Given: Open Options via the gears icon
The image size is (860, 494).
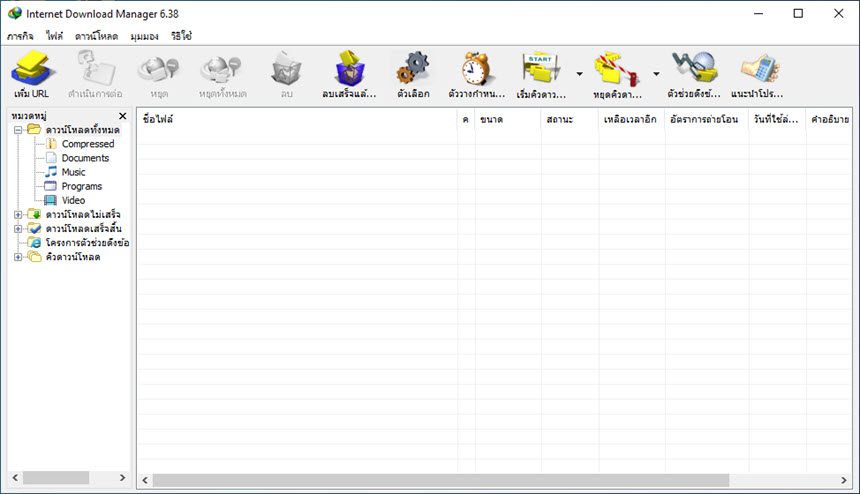Looking at the screenshot, I should click(x=413, y=69).
